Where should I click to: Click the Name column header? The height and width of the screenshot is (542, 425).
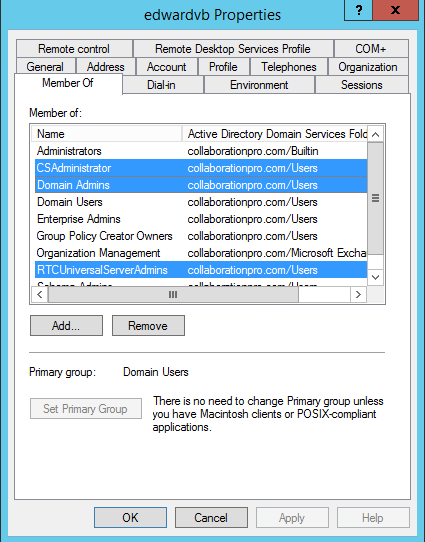pos(106,134)
